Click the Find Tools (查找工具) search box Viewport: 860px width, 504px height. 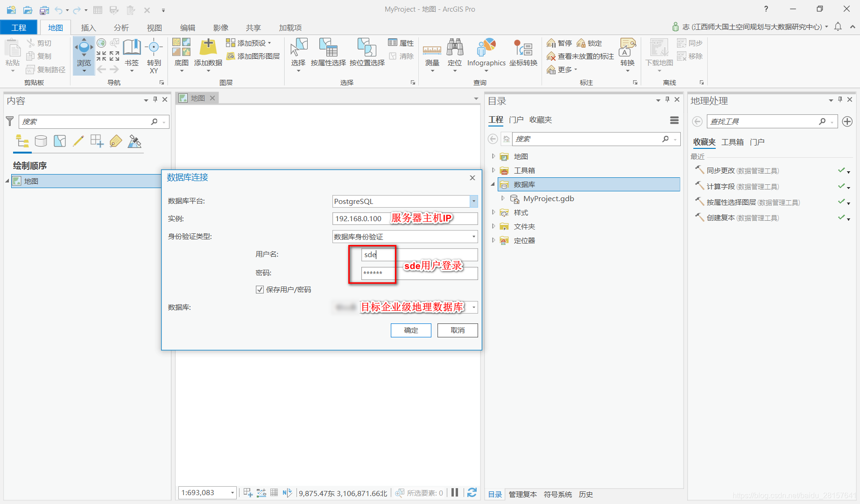point(772,121)
